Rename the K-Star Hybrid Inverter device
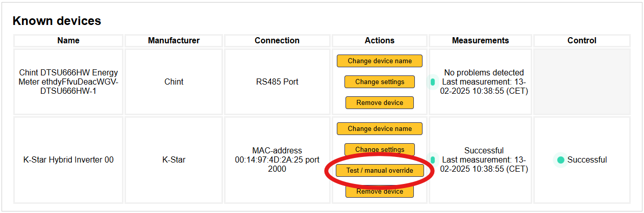Screen dimensions: 644x213 380,128
